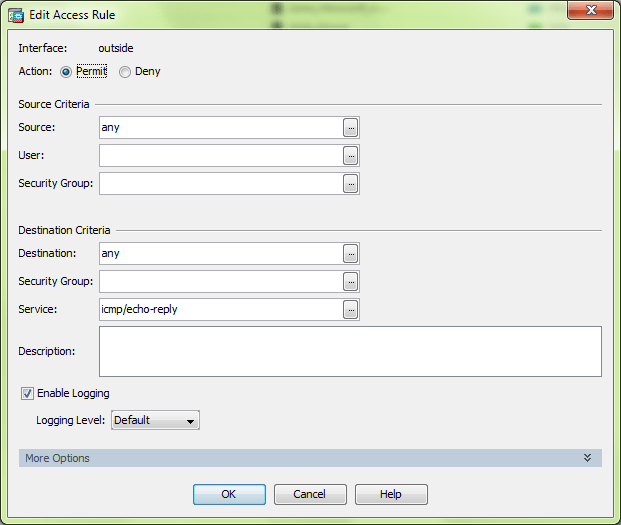This screenshot has width=621, height=525.
Task: Uncheck the Enable Logging checkbox
Action: pos(27,393)
